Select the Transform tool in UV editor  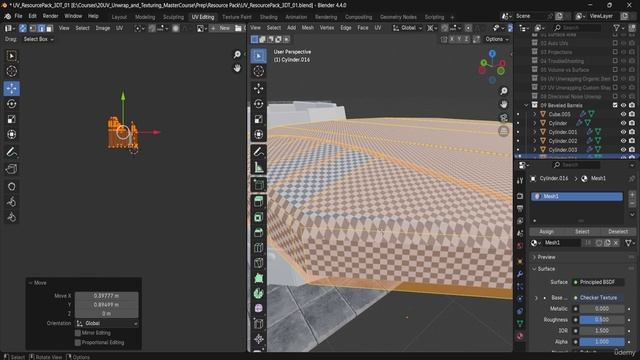11,134
